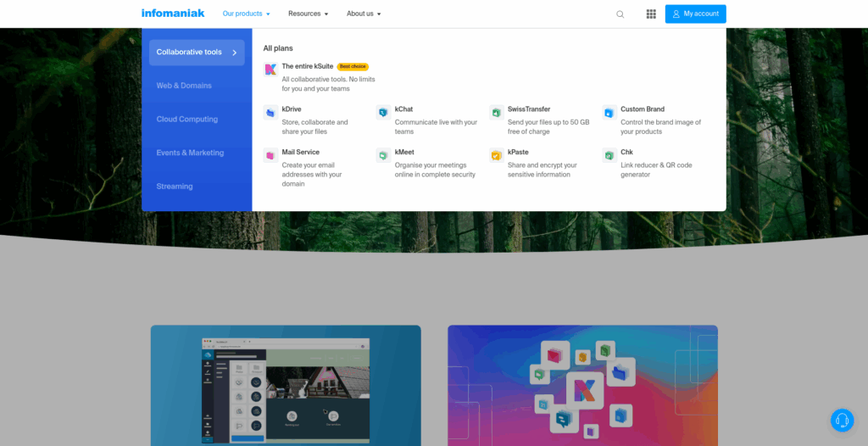Click 'Share and encrypt your sensitive information' text
Viewport: 868px width, 446px height.
[542, 170]
